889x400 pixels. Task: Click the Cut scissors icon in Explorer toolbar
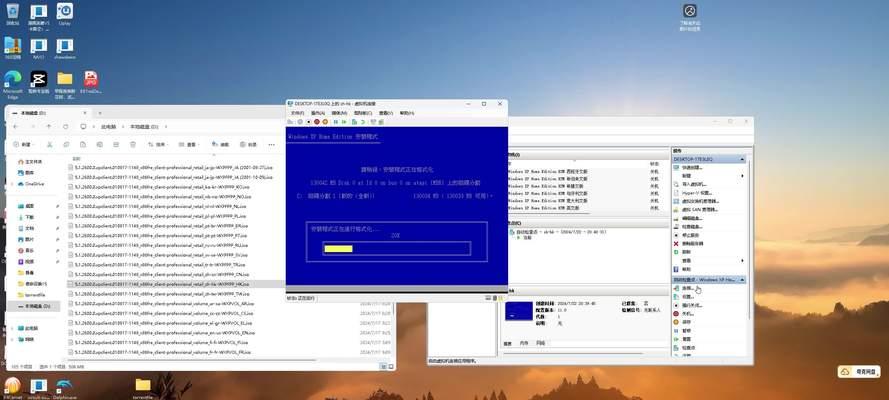pyautogui.click(x=49, y=144)
